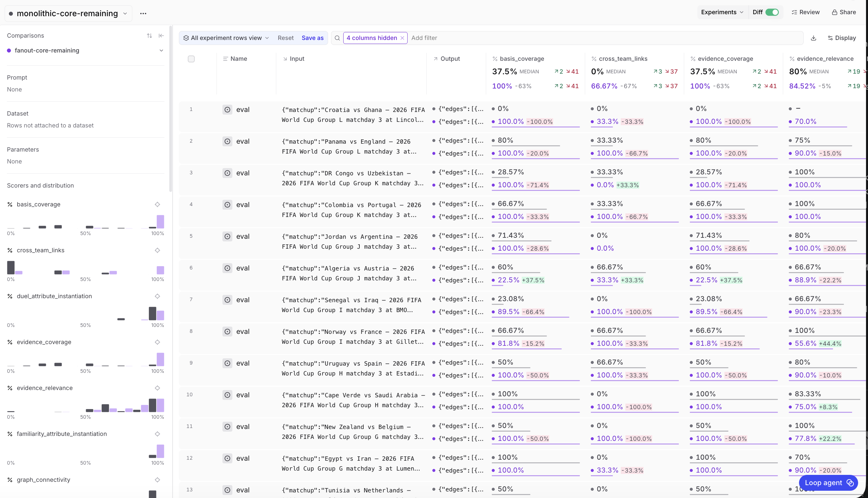Click the cross_team_links distribution bar at 0%

coord(11,267)
